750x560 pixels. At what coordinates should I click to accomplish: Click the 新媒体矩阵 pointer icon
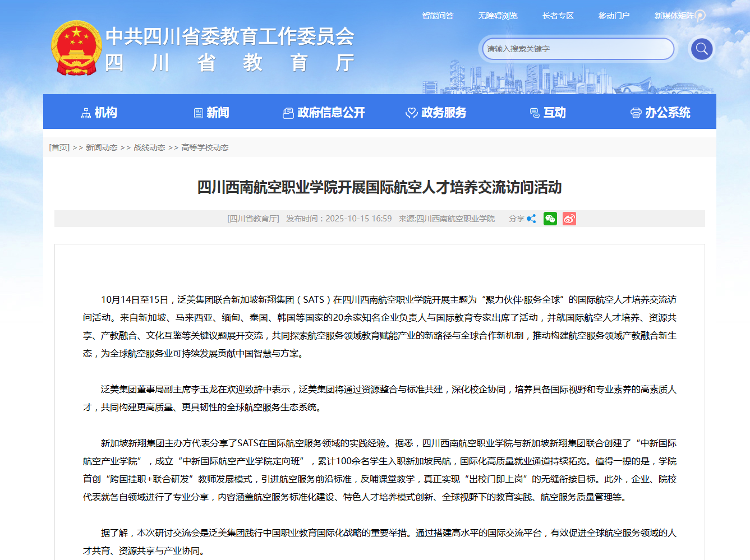click(700, 16)
